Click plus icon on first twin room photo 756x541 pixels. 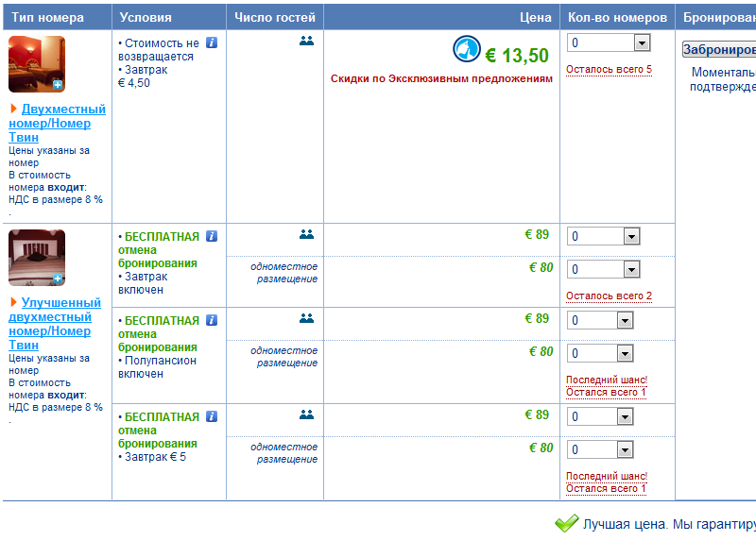pyautogui.click(x=58, y=85)
